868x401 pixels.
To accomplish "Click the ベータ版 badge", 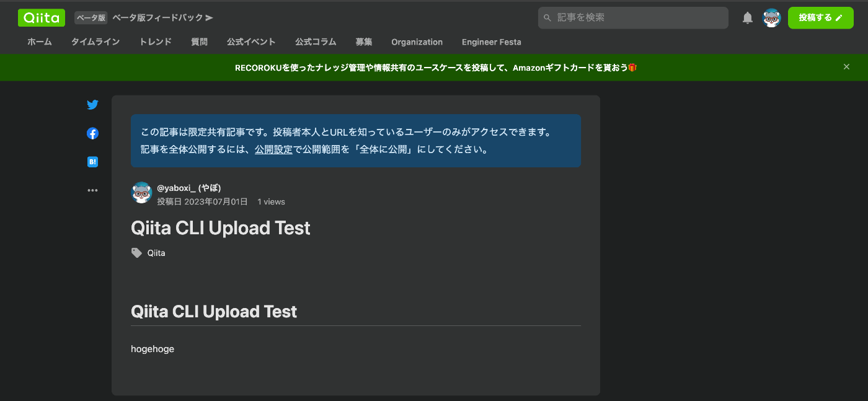I will click(91, 18).
